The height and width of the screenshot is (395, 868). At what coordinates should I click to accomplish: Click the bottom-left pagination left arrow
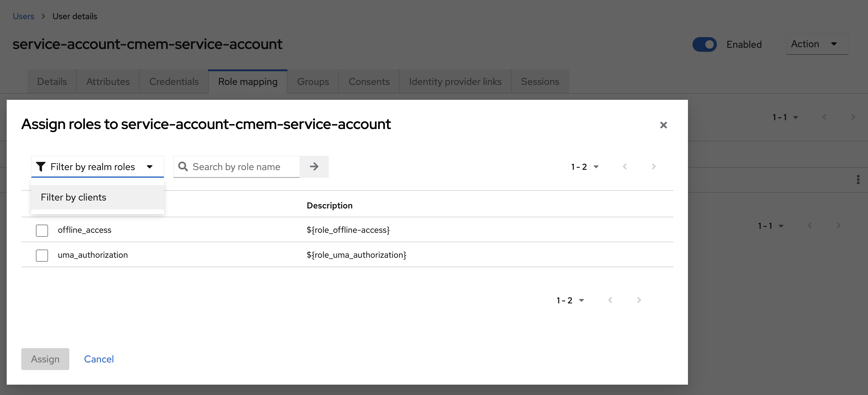coord(609,299)
